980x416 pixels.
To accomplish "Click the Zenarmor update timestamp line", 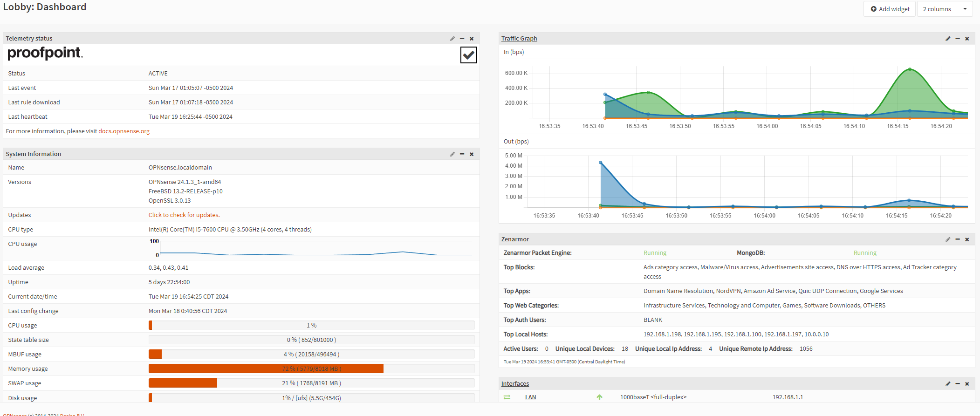I will [x=564, y=362].
